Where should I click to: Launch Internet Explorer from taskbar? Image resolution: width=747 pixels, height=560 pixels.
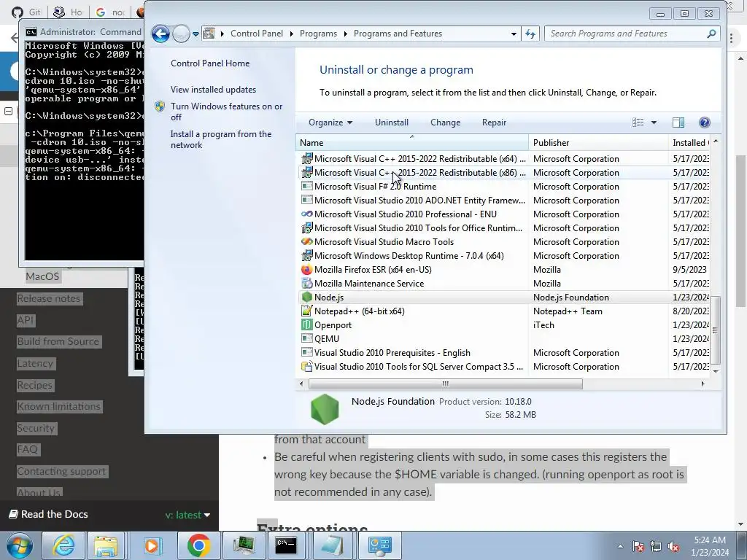click(x=63, y=545)
